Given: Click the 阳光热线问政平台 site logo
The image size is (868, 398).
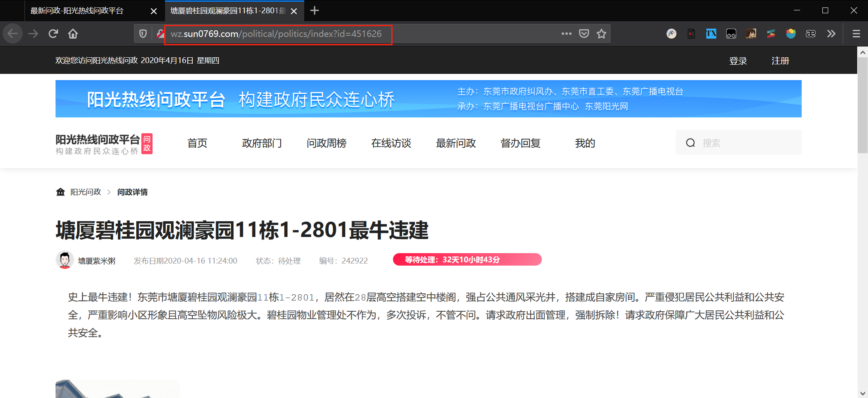Looking at the screenshot, I should click(x=104, y=144).
